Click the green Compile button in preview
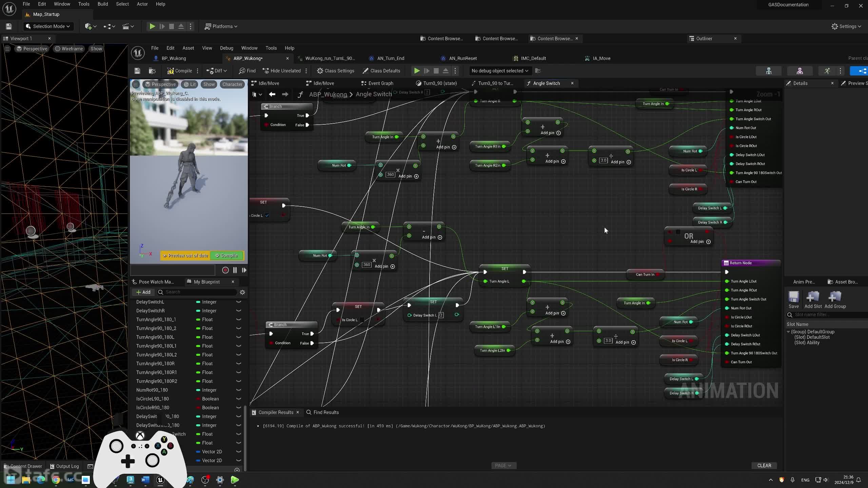868x488 pixels. 227,256
